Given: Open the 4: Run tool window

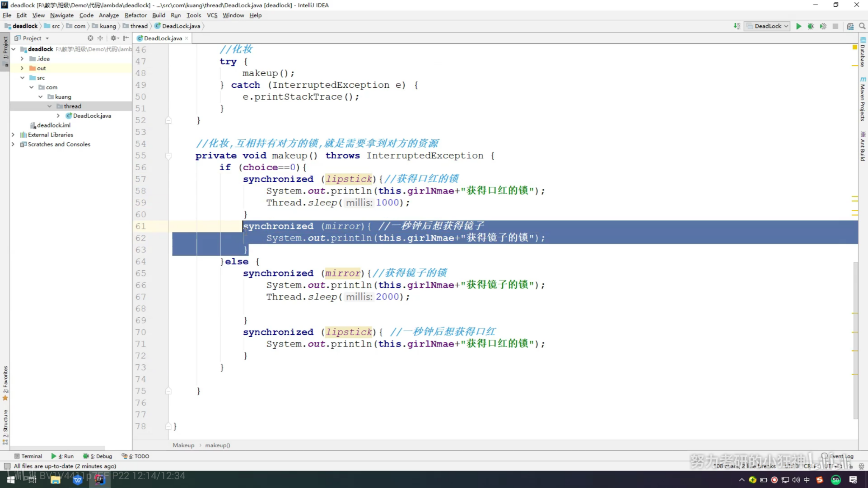Looking at the screenshot, I should [x=62, y=456].
